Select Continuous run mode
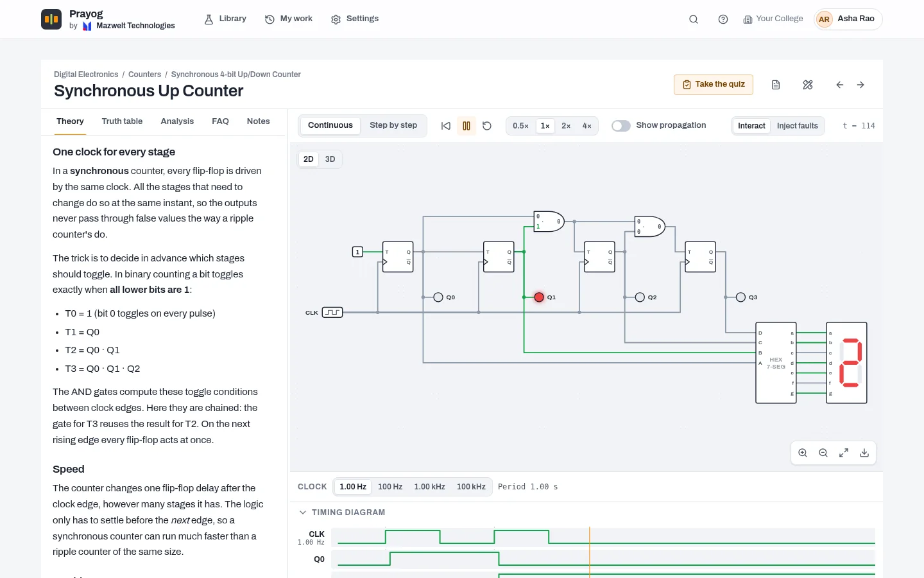Viewport: 924px width, 578px height. (x=330, y=126)
